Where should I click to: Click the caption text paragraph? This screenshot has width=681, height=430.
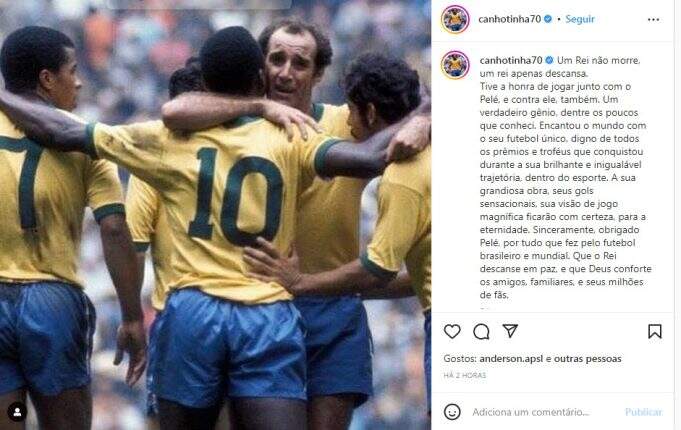[566, 178]
